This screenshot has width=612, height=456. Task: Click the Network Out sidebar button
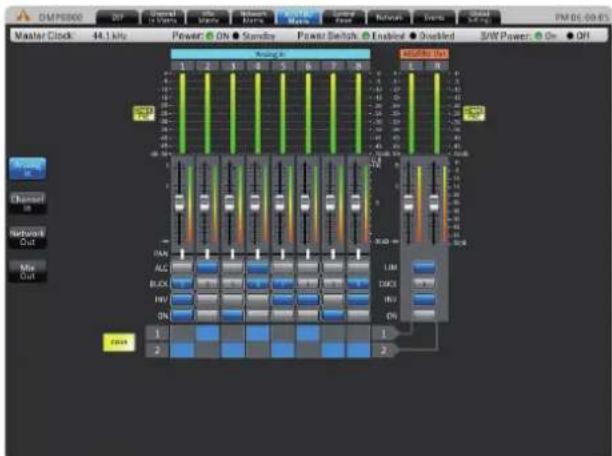[28, 237]
